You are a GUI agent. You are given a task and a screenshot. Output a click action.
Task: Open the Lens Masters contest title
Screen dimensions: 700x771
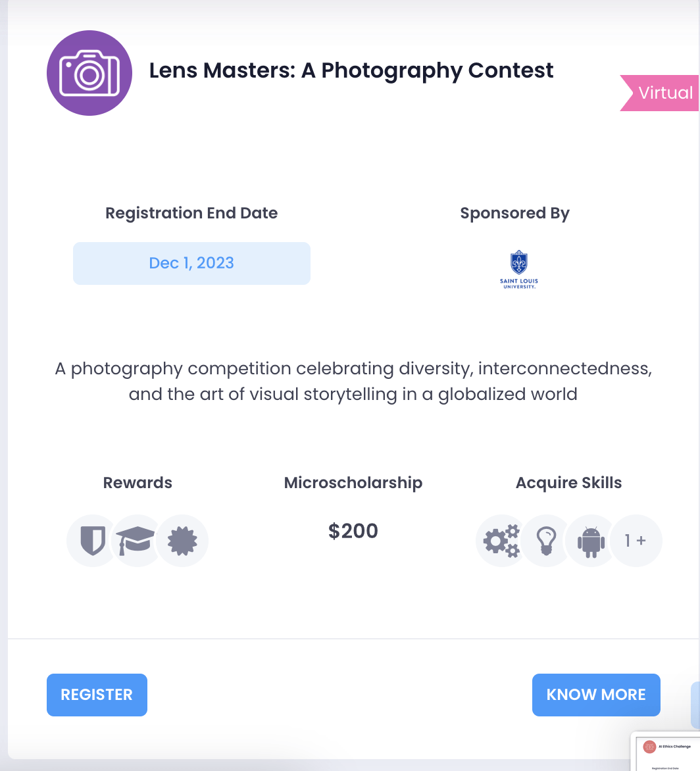pos(351,70)
